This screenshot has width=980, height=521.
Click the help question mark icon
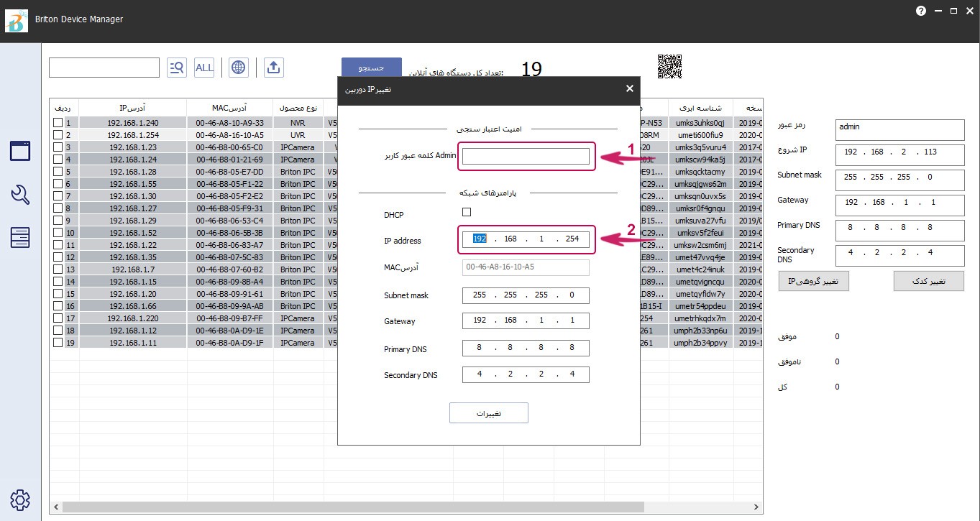click(x=921, y=11)
